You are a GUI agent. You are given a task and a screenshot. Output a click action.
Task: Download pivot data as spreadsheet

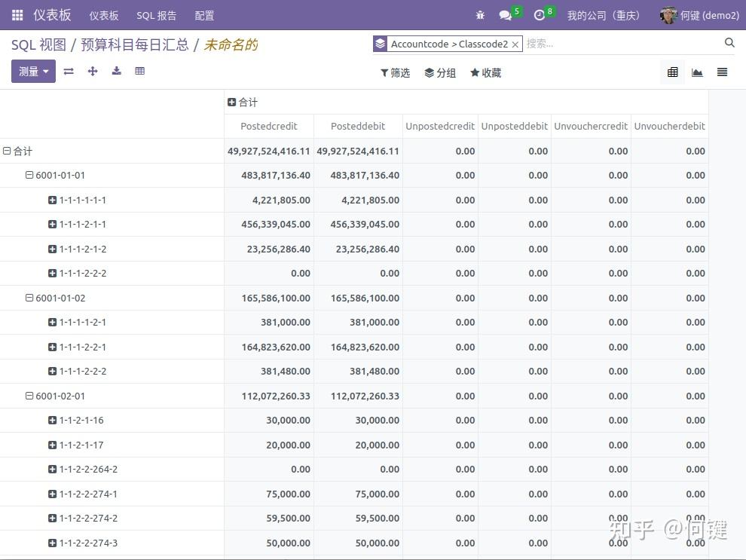coord(116,71)
